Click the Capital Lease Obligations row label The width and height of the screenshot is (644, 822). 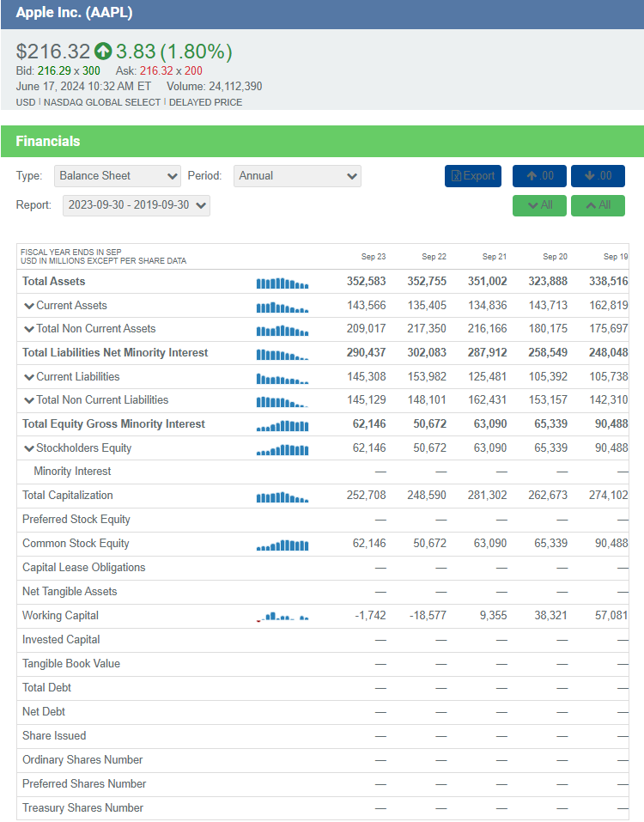click(84, 568)
